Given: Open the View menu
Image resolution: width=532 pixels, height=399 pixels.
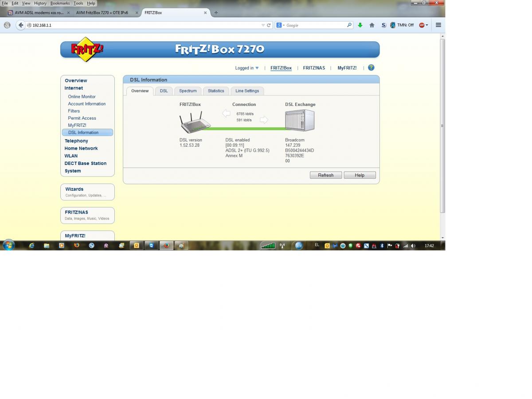Looking at the screenshot, I should [26, 3].
